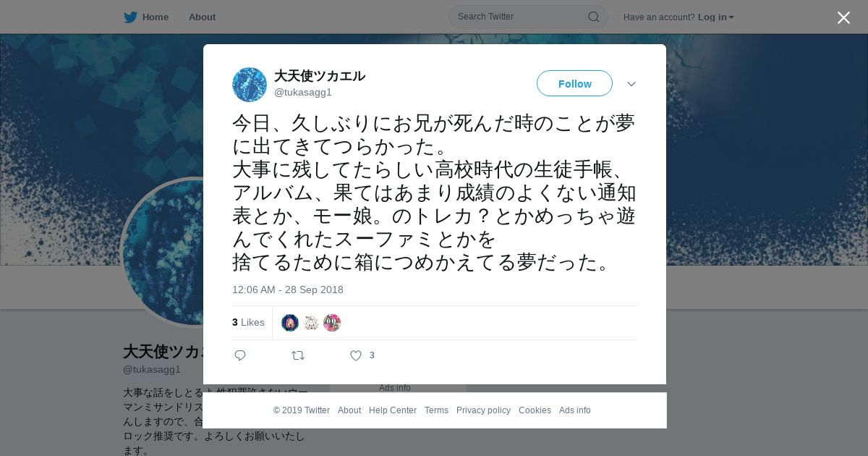
Task: Click the search magnifier icon
Action: (x=593, y=17)
